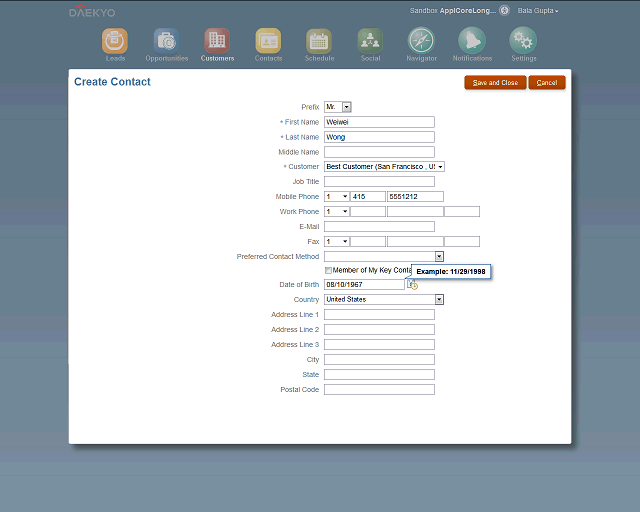The height and width of the screenshot is (512, 640).
Task: Open the Contacts icon
Action: point(268,41)
